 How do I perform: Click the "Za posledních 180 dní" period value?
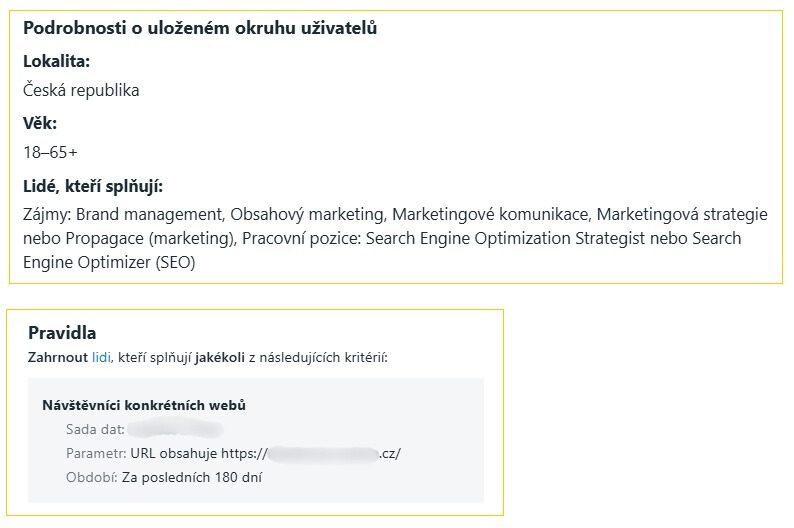click(192, 477)
